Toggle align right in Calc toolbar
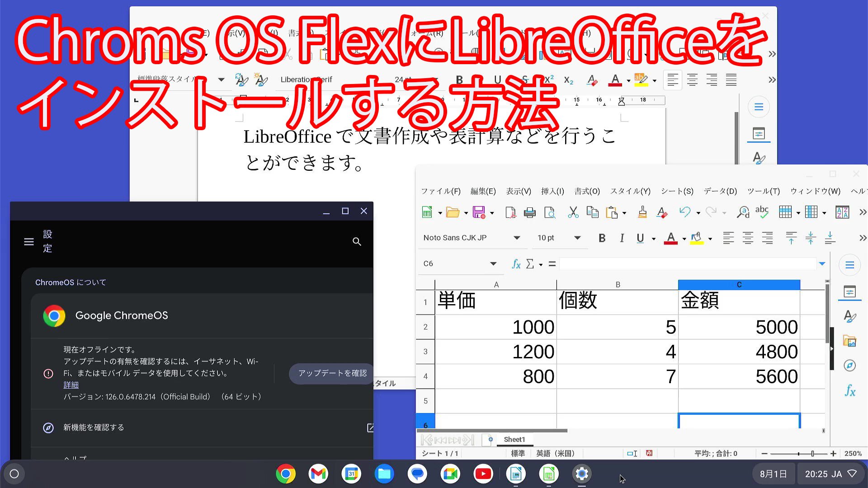 [767, 238]
